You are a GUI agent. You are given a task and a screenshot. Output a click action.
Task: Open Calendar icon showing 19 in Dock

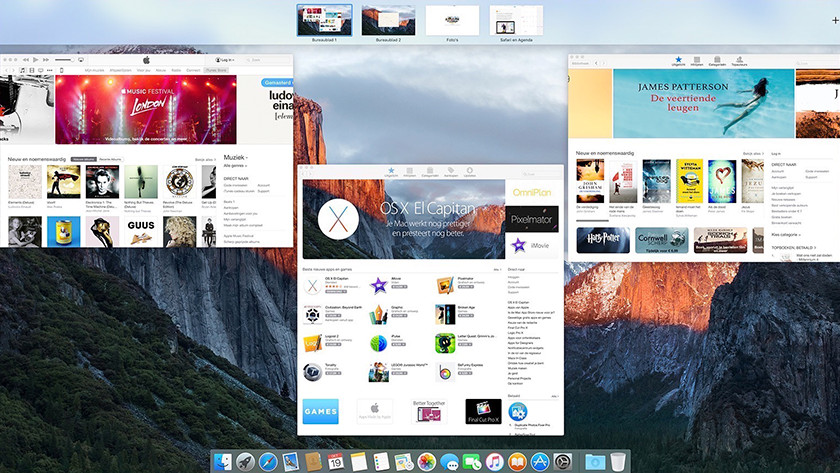click(x=336, y=462)
